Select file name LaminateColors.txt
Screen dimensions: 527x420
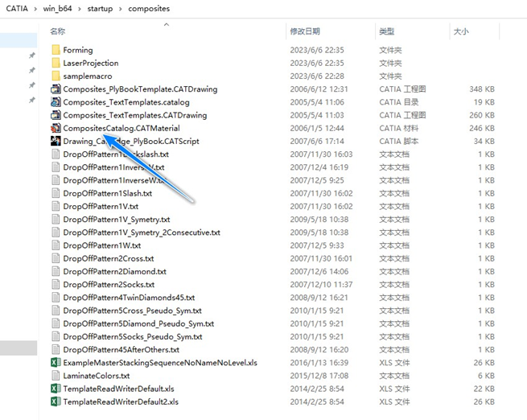(97, 376)
